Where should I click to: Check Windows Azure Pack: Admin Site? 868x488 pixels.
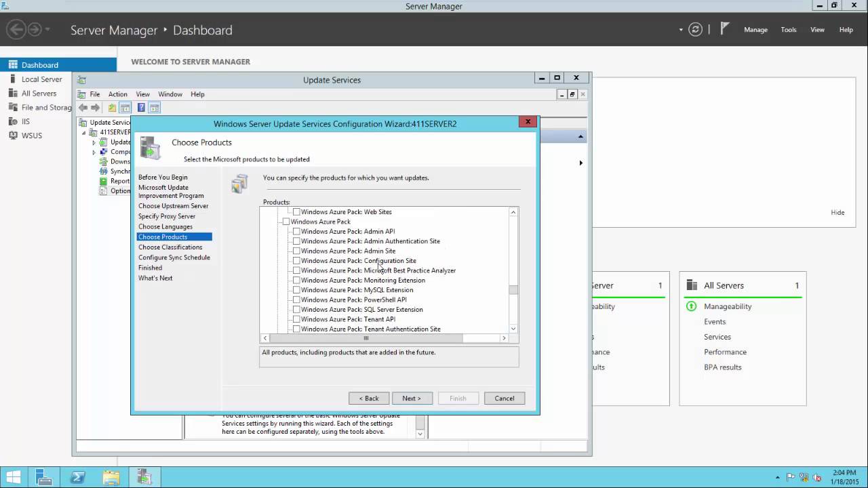pyautogui.click(x=296, y=251)
